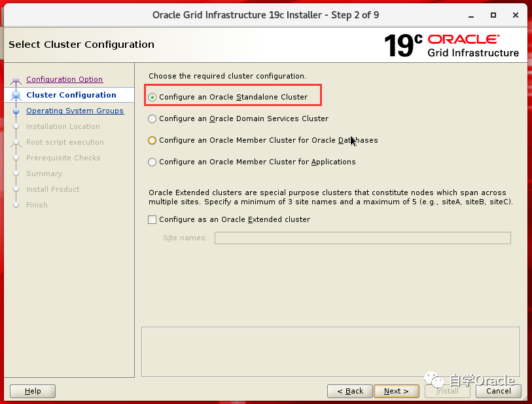Click the Finish step label
The width and height of the screenshot is (532, 404).
[x=37, y=205]
